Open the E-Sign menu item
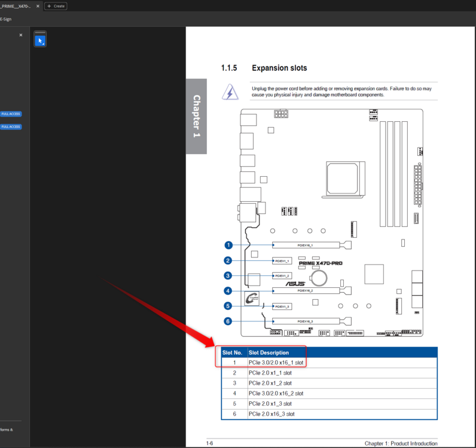Image resolution: width=476 pixels, height=448 pixels. 6,19
